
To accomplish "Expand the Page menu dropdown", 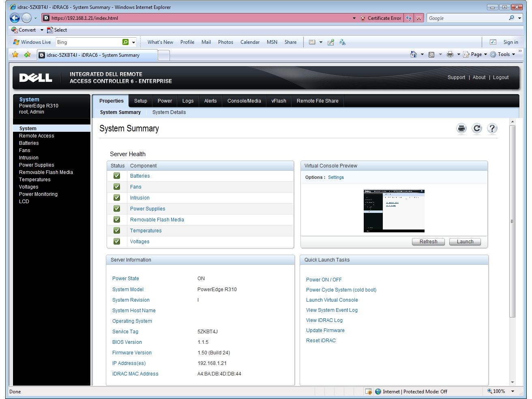I will [485, 54].
